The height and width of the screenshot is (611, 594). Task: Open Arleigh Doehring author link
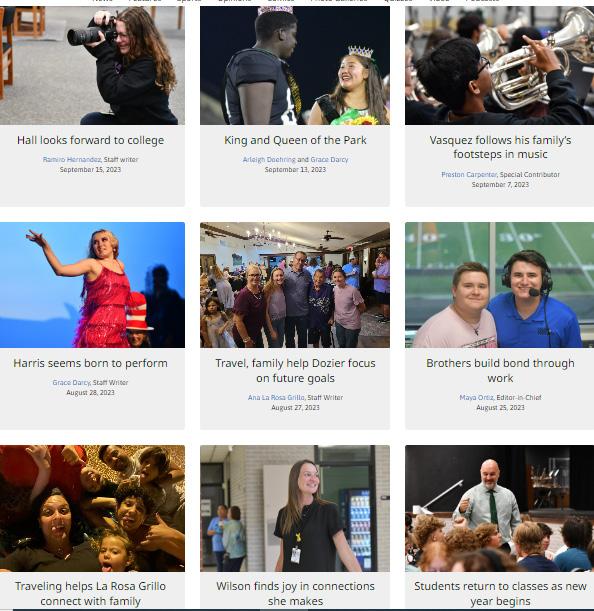(269, 160)
